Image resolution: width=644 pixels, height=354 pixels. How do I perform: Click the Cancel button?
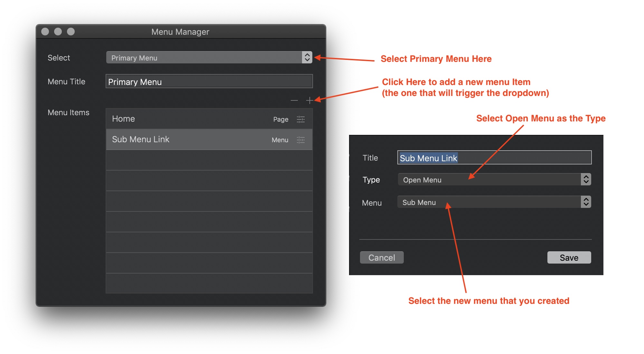[382, 257]
